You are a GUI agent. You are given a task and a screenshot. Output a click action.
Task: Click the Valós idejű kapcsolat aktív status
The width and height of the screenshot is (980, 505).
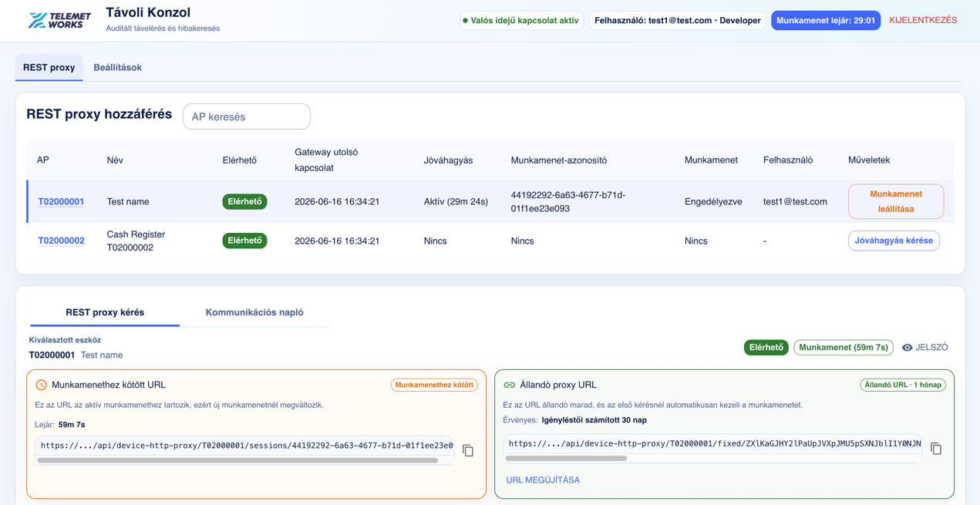[520, 21]
